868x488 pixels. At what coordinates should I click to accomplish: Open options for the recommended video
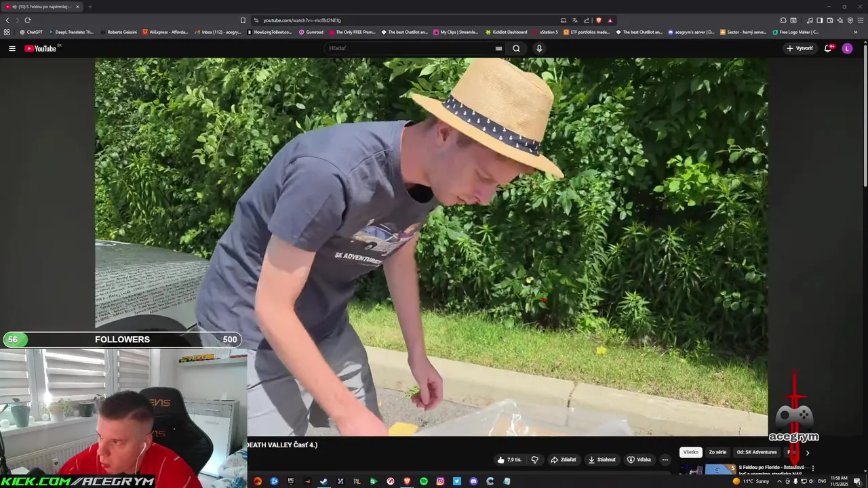[x=812, y=468]
